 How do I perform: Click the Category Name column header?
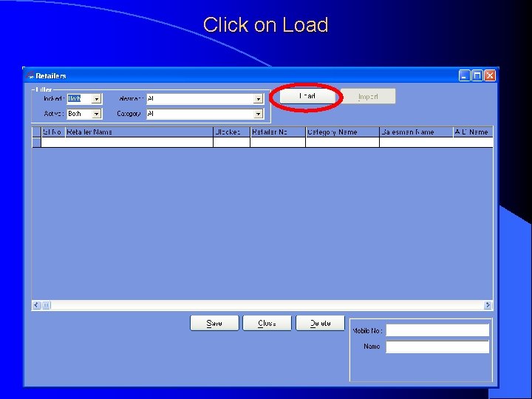(342, 132)
